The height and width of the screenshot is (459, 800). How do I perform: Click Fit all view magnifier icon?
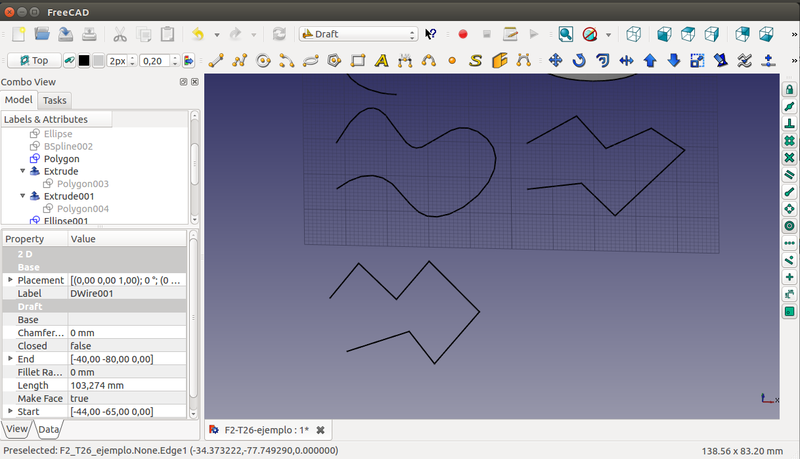[565, 34]
